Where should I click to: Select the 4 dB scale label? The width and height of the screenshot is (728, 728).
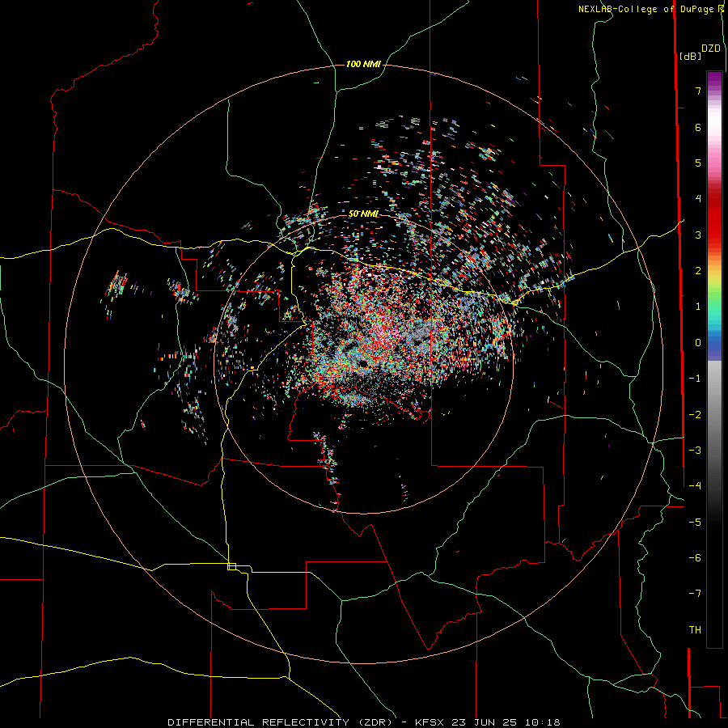point(698,199)
